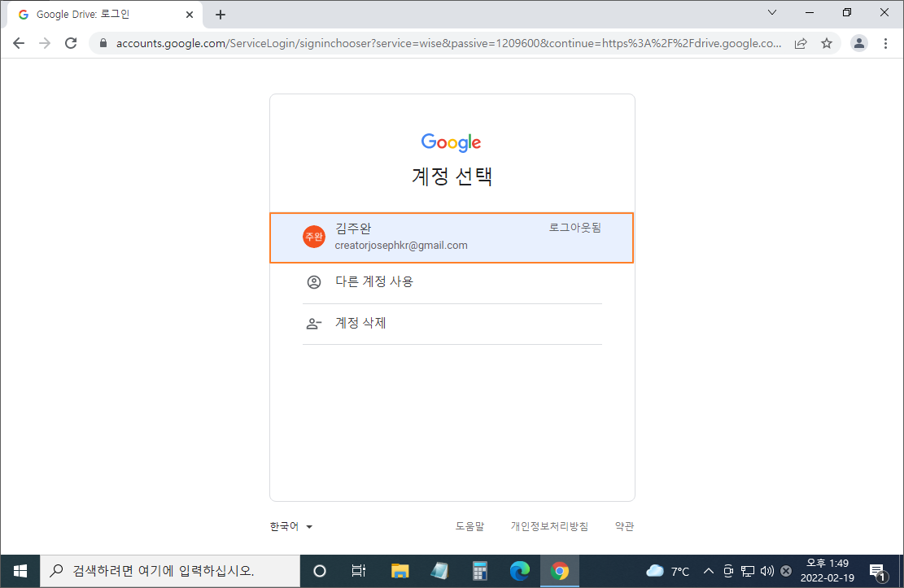Open the tab search chevron
The width and height of the screenshot is (904, 588).
pos(772,12)
